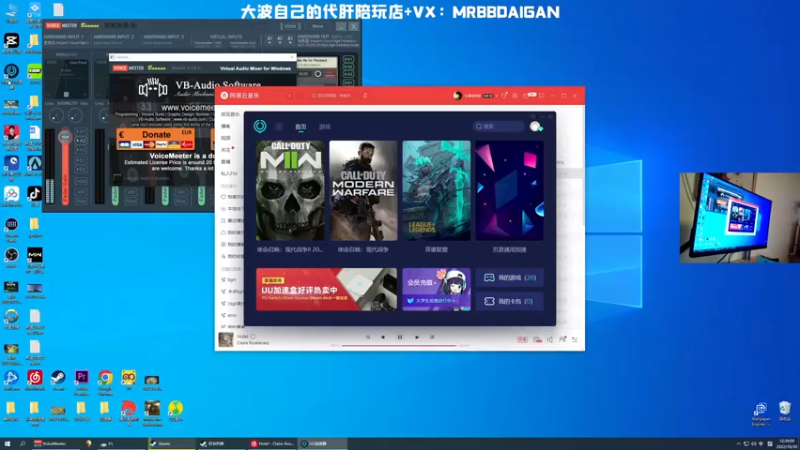Open A1 hardware output device dropdown in VoiceMeeter
This screenshot has width=800, height=450.
click(x=269, y=39)
